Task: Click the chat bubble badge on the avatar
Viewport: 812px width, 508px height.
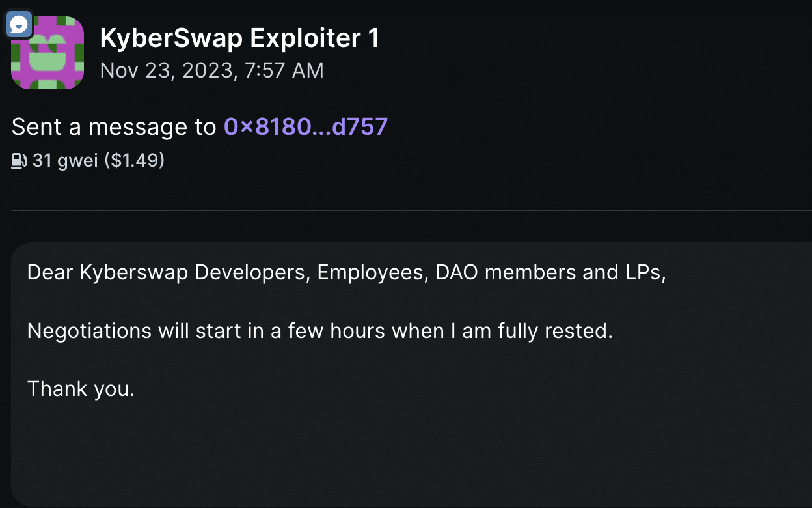Action: point(18,24)
